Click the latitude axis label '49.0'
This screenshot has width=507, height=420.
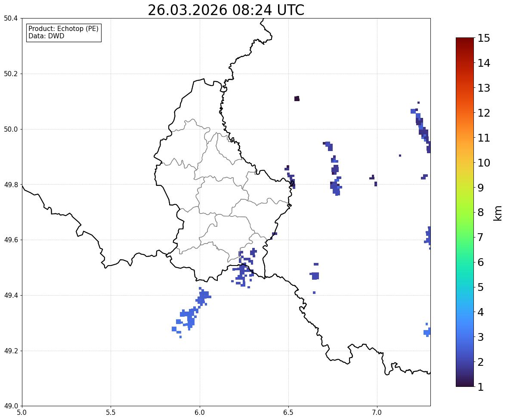[x=11, y=406]
